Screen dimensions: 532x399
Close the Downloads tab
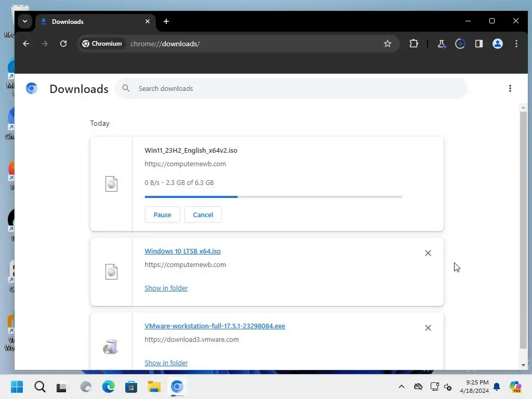[148, 21]
